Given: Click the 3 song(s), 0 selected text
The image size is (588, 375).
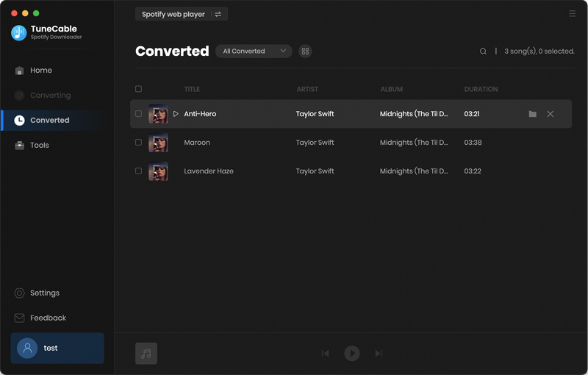Looking at the screenshot, I should [x=539, y=51].
